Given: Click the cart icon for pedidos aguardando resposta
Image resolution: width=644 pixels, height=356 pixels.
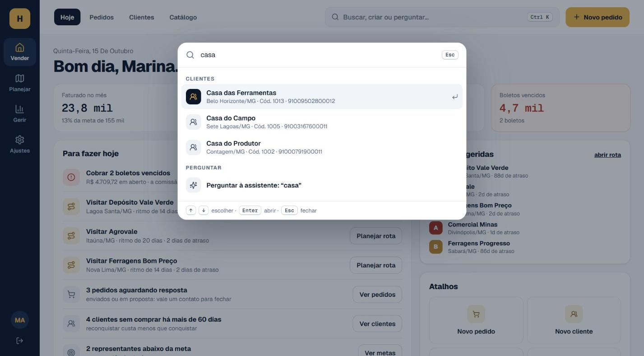Looking at the screenshot, I should [71, 295].
